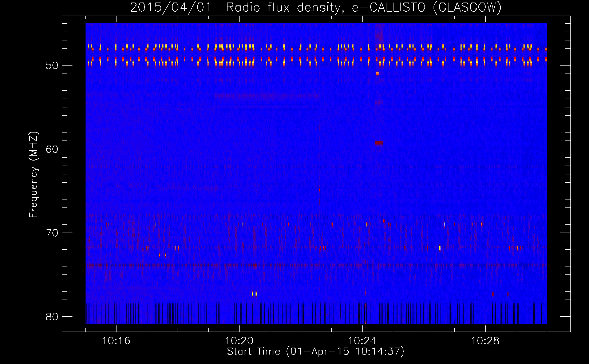
Task: Click the orange spot just below 51 MHz
Action: [377, 74]
